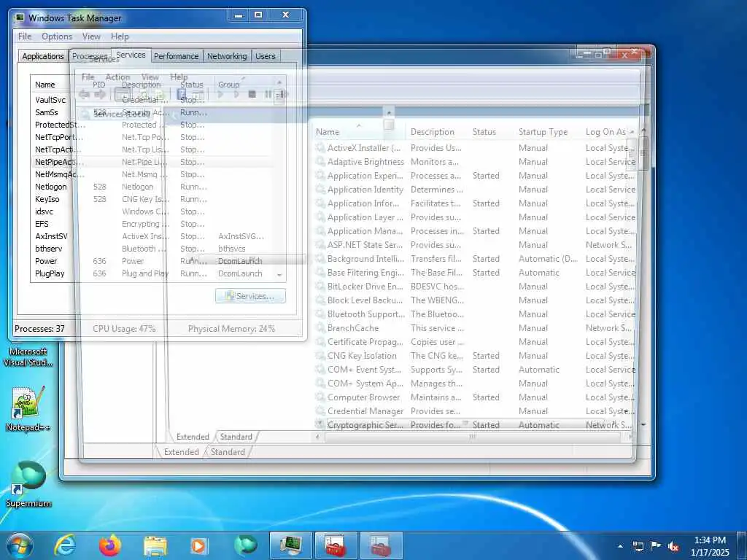Open Supermium from the taskbar

(x=245, y=545)
